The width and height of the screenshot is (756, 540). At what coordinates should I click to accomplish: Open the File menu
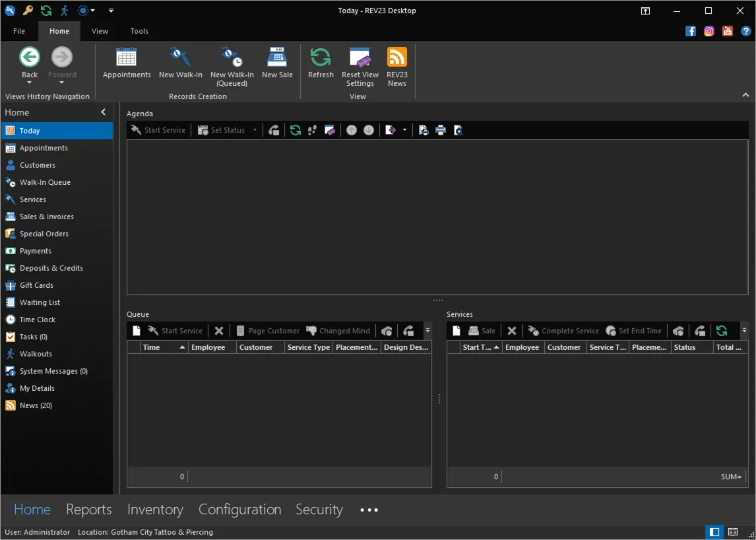click(19, 31)
